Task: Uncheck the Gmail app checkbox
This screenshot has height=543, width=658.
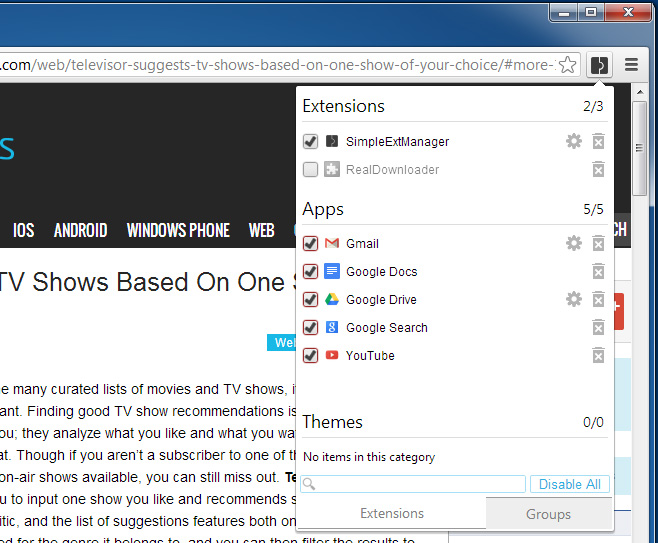Action: (x=311, y=243)
